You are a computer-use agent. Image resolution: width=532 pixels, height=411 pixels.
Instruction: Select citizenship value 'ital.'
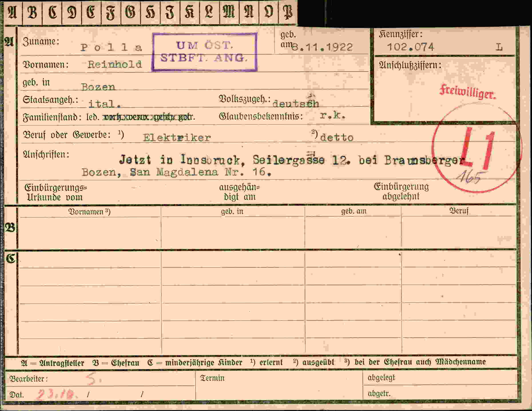pyautogui.click(x=105, y=104)
